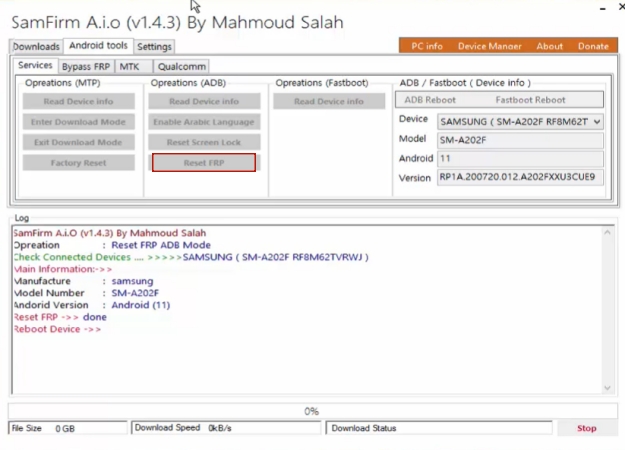Screen dimensions: 625x450
Task: Click the Download Speed status field
Action: pyautogui.click(x=226, y=428)
